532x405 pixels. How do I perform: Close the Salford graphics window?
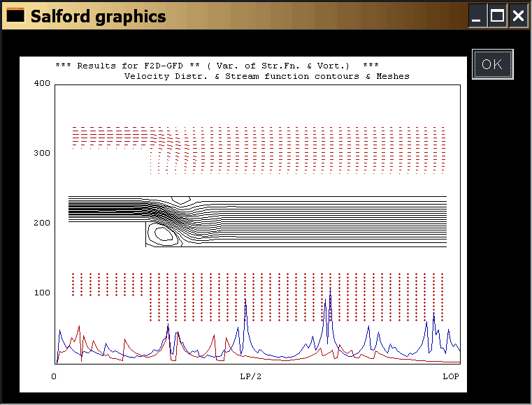point(518,15)
